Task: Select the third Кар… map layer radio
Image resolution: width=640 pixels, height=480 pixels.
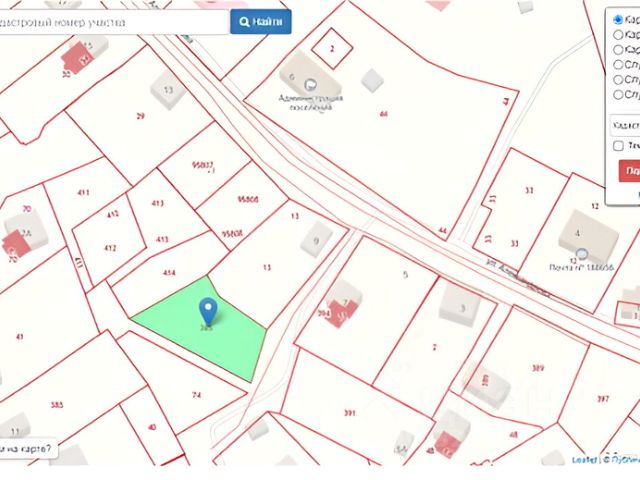Action: [x=618, y=50]
